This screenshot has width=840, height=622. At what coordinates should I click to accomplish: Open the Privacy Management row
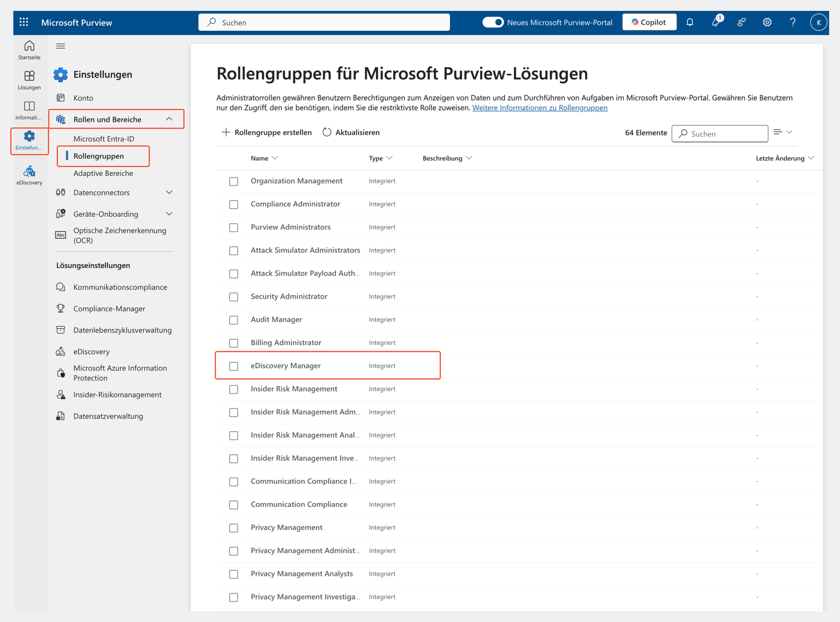coord(287,528)
